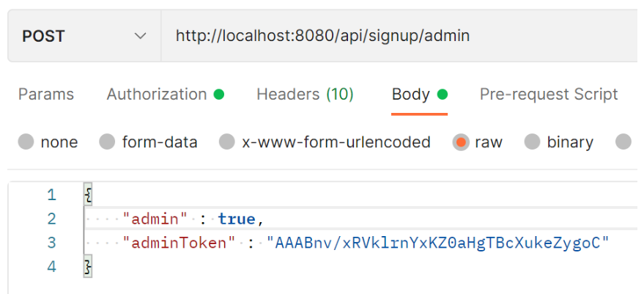Viewport: 644px width, 294px height.
Task: Switch to the Params tab
Action: (46, 95)
